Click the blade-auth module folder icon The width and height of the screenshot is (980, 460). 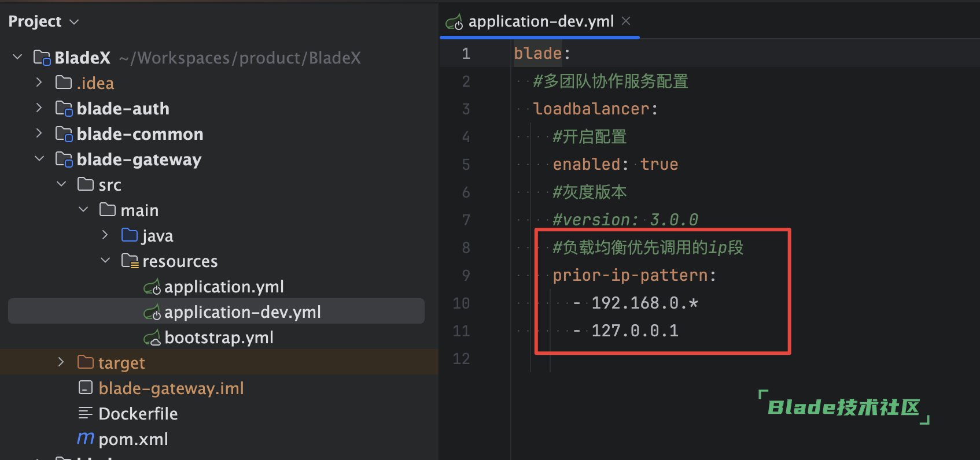tap(64, 108)
